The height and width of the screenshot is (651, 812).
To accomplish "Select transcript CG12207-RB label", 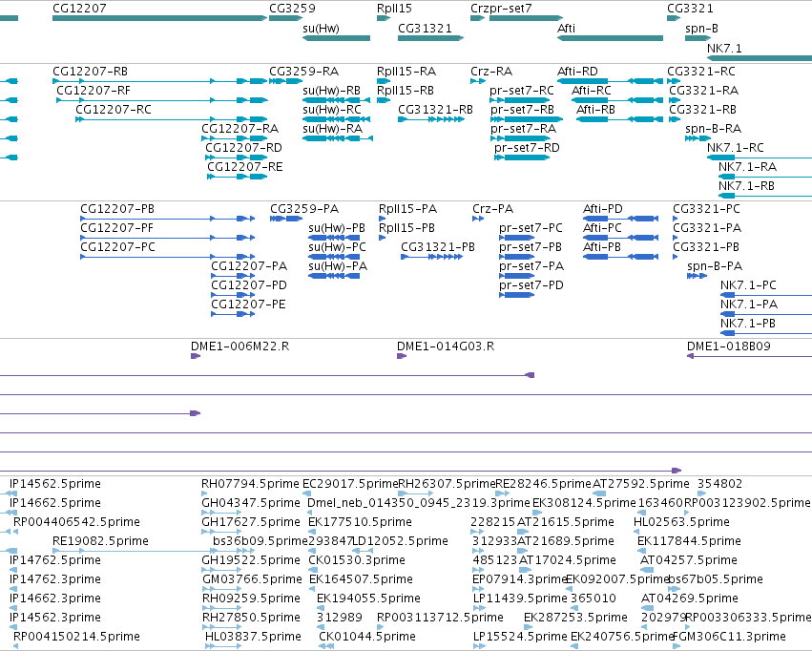I will pyautogui.click(x=90, y=72).
